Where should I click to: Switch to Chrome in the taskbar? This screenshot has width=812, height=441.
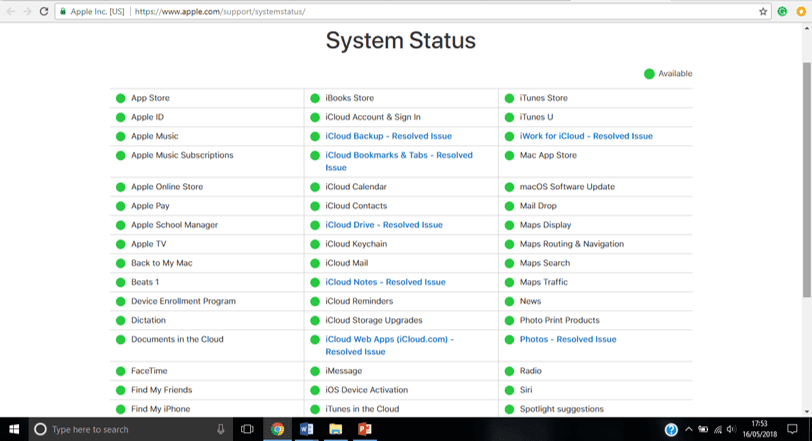click(x=278, y=429)
